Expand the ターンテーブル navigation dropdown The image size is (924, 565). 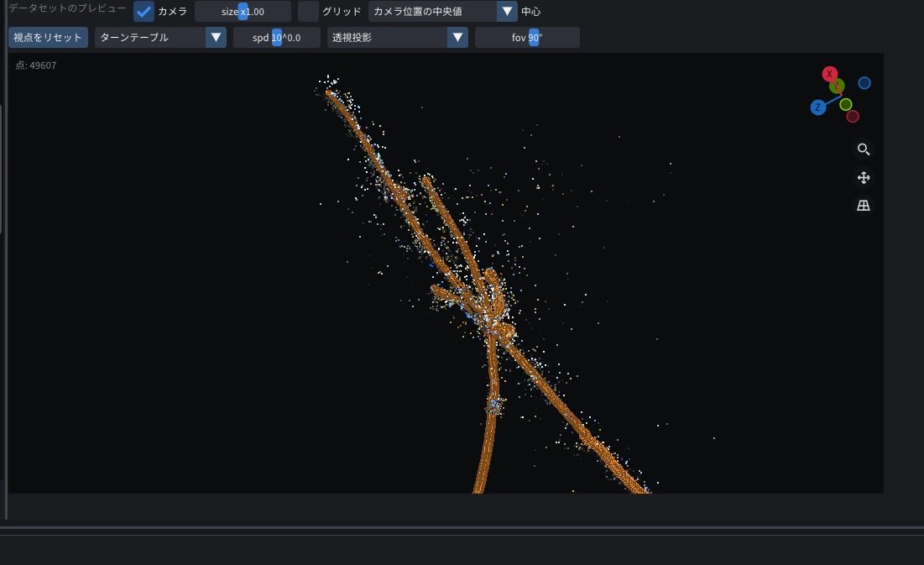click(160, 37)
